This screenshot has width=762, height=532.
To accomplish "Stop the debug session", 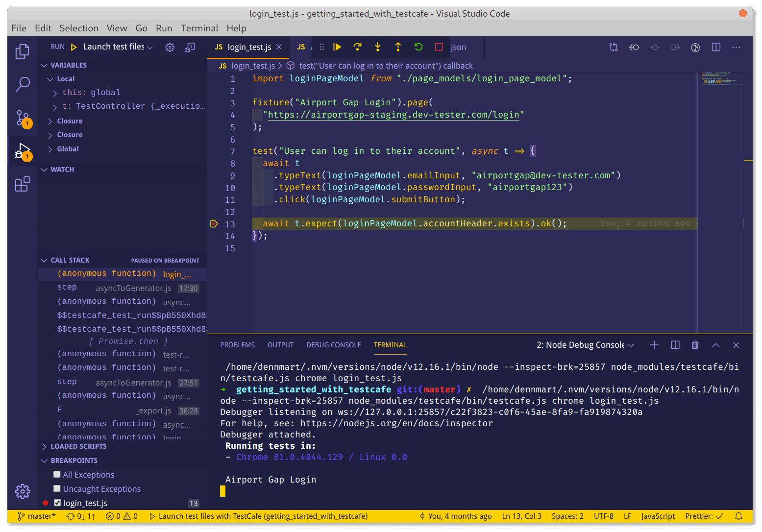I will click(x=439, y=47).
